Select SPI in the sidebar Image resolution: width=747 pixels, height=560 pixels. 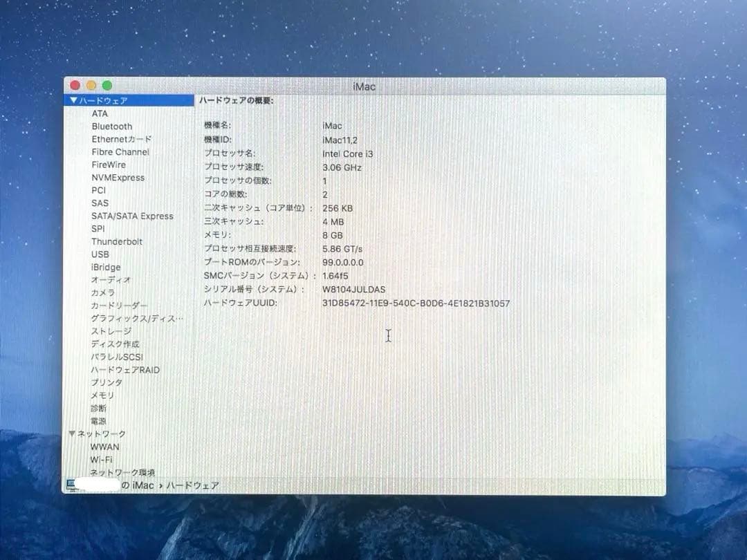click(x=98, y=229)
